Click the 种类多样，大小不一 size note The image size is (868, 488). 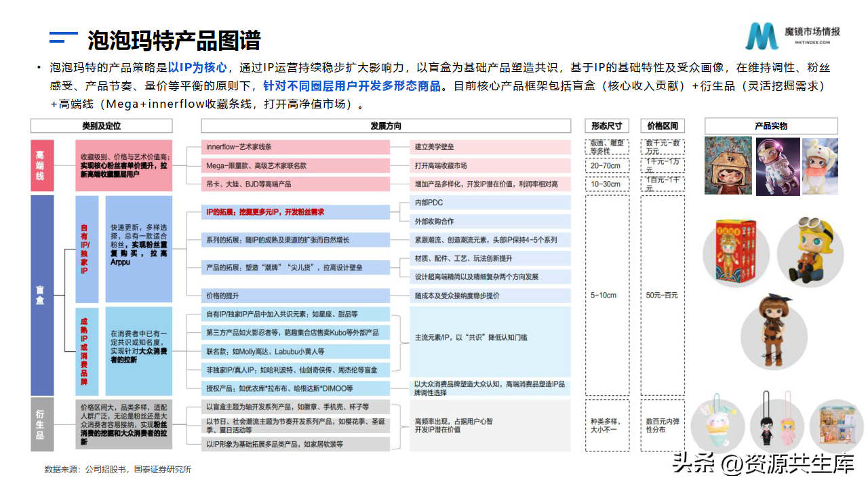pos(606,425)
